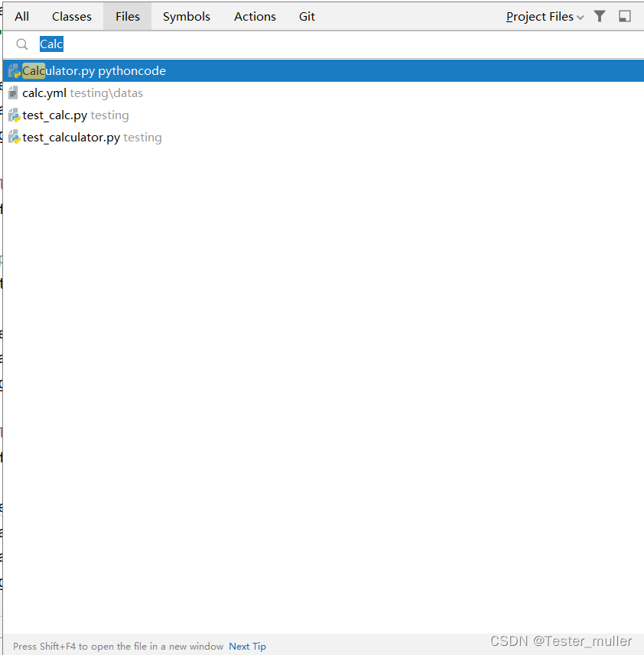This screenshot has height=655, width=644.
Task: Select the Files tab
Action: pos(128,16)
